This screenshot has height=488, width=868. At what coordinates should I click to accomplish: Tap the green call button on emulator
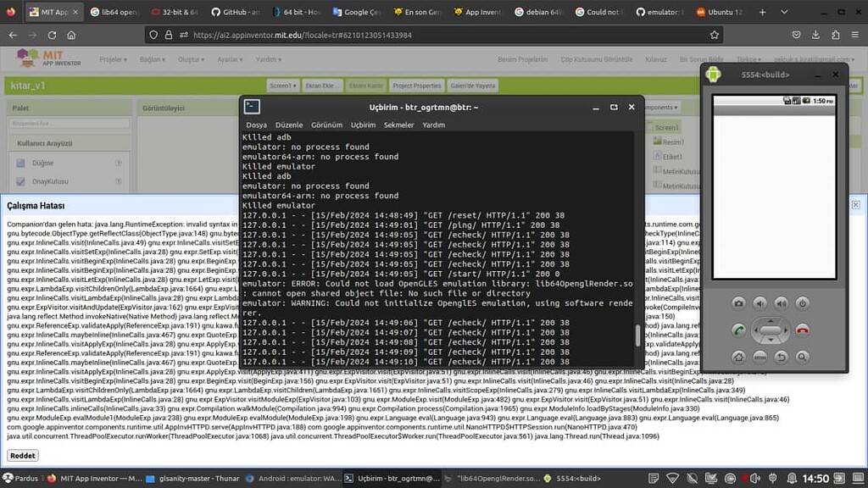pyautogui.click(x=739, y=330)
